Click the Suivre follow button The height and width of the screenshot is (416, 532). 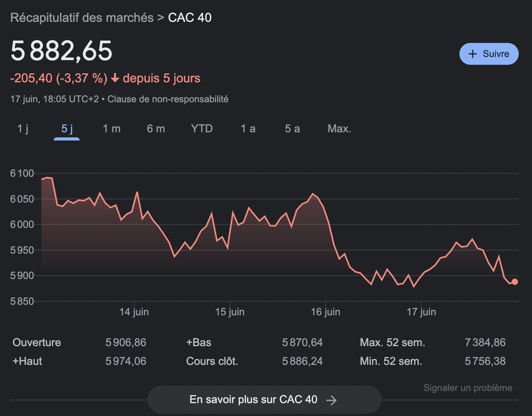point(489,54)
